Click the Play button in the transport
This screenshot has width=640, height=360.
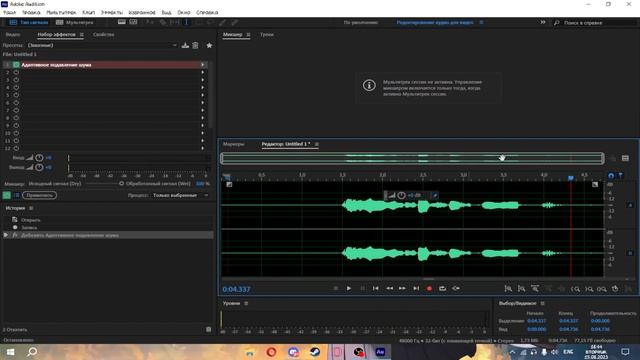(349, 289)
